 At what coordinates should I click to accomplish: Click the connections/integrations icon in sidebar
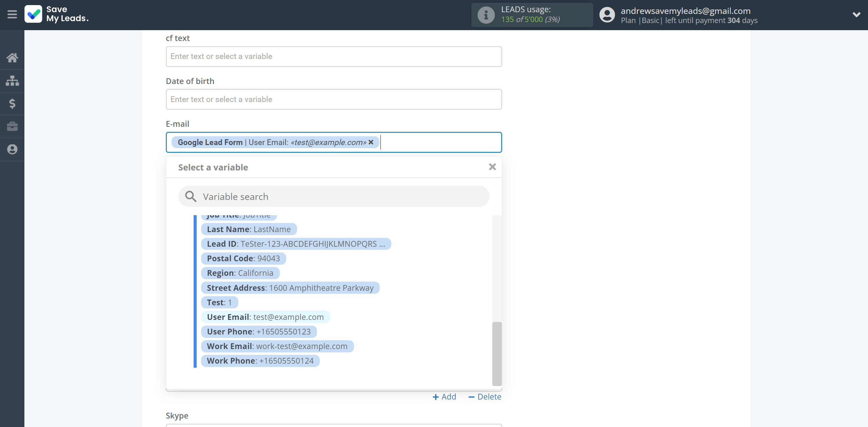tap(12, 80)
